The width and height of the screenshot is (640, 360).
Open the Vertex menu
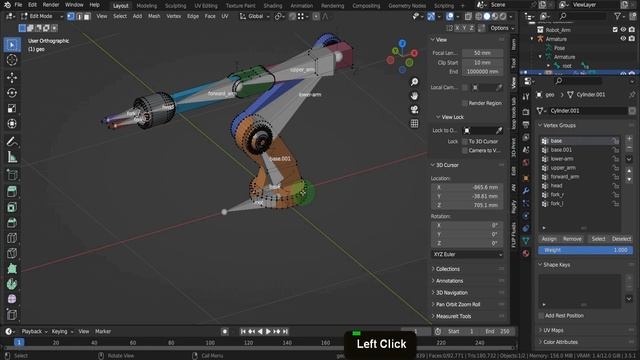tap(173, 16)
